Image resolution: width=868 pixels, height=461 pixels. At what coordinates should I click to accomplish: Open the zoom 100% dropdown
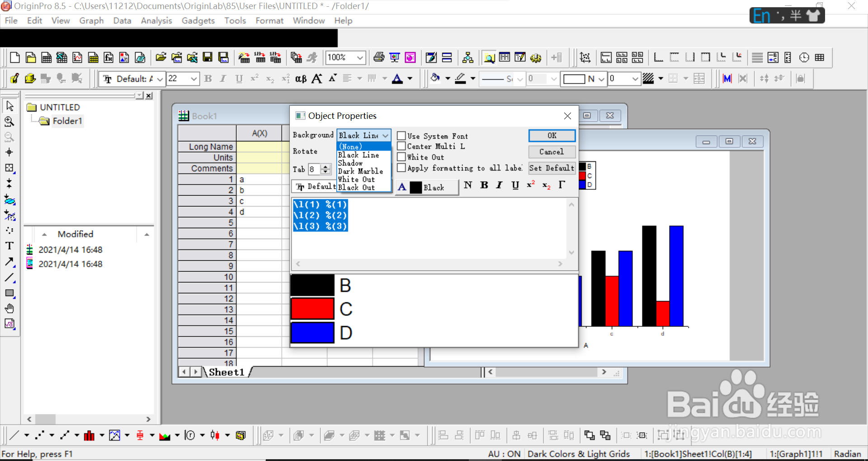[x=360, y=57]
